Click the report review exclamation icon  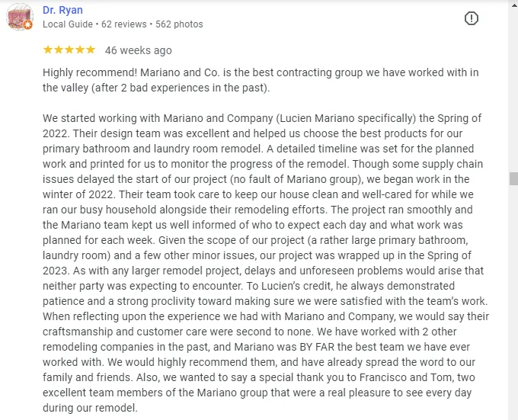(472, 18)
